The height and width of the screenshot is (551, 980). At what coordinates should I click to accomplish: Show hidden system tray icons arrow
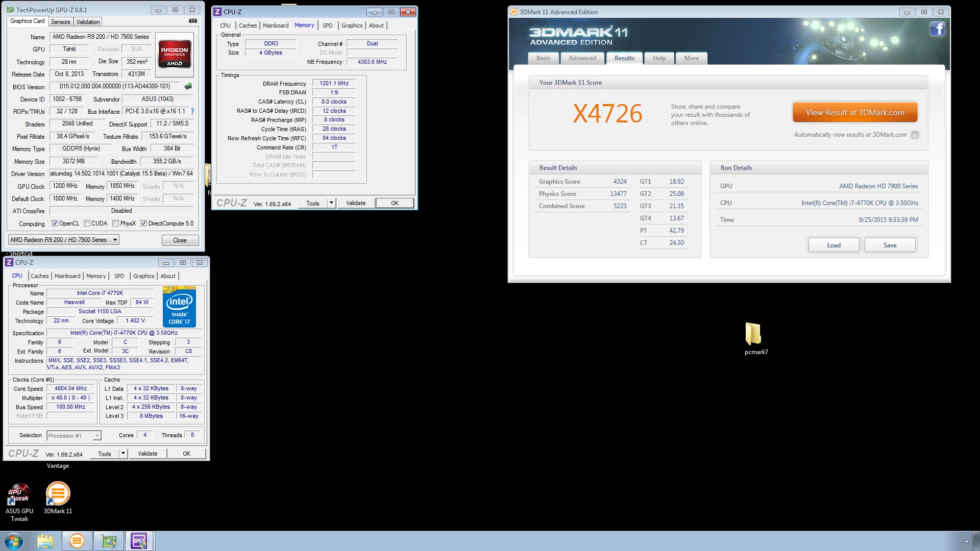[966, 541]
